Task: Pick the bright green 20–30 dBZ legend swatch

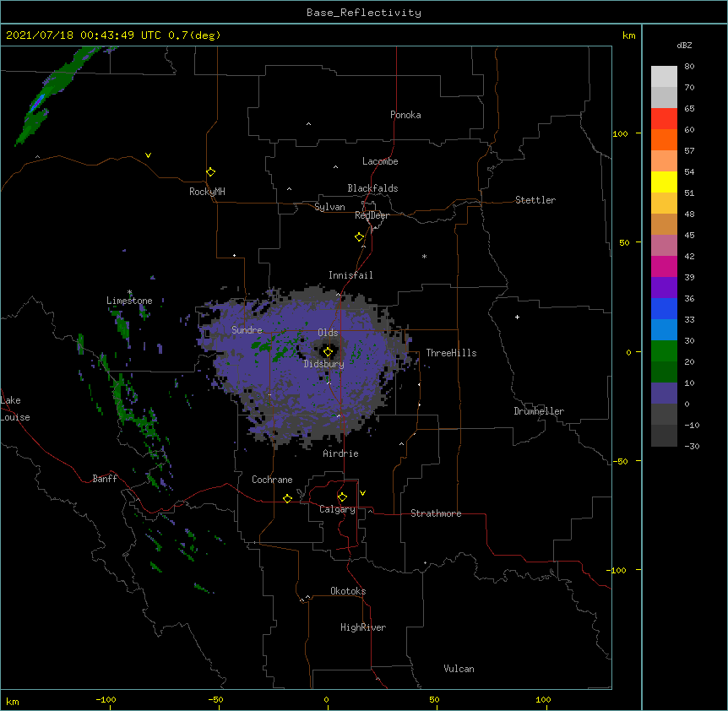Action: tap(664, 351)
